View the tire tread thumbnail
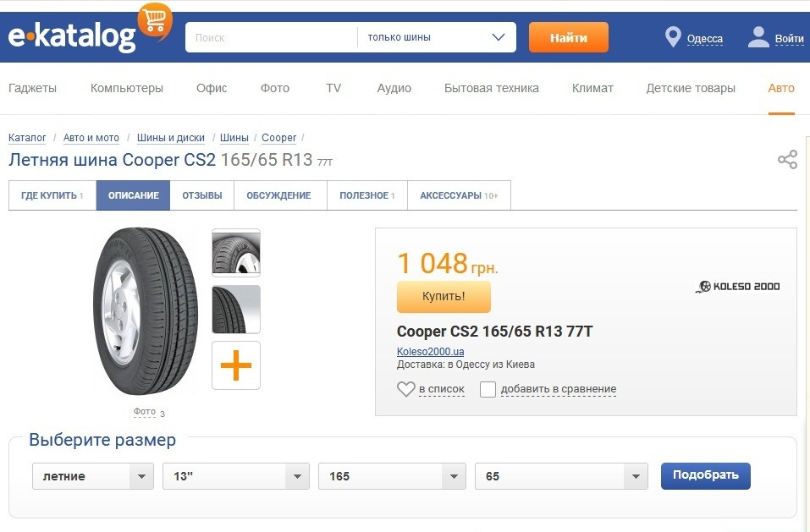 (x=236, y=309)
